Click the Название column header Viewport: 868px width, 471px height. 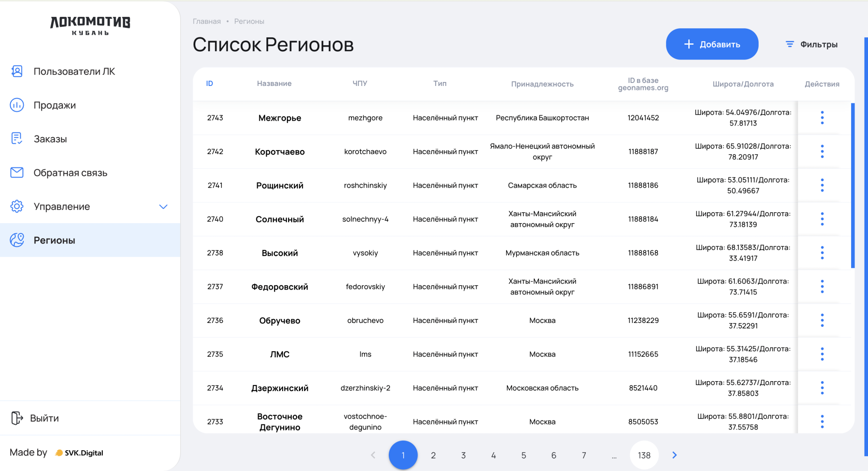274,83
